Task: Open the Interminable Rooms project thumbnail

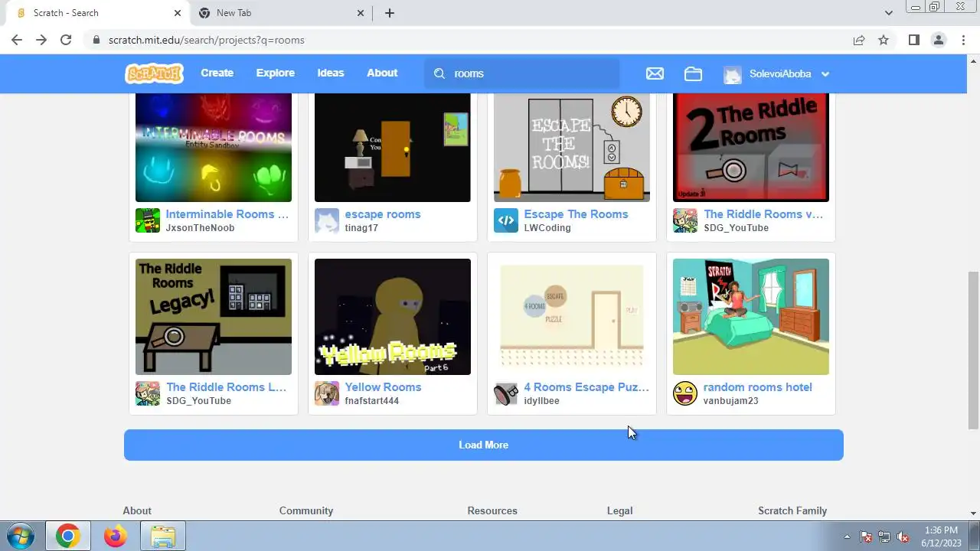Action: [x=214, y=148]
